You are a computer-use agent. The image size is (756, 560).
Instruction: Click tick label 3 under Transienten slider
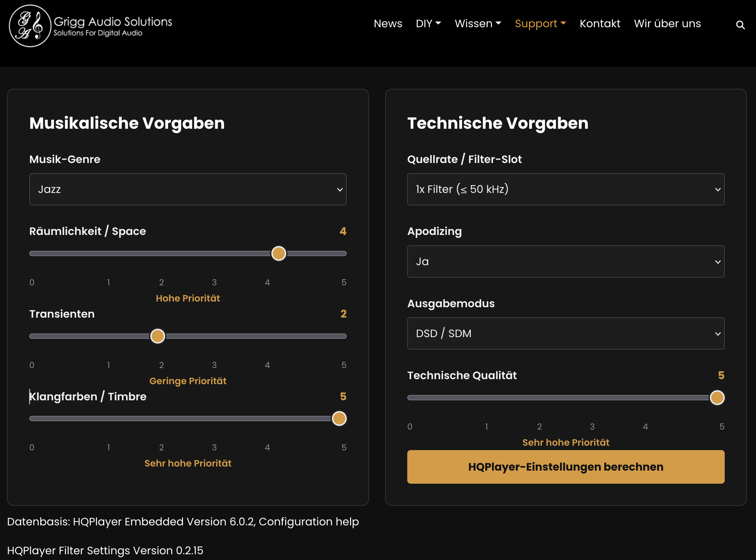[214, 365]
